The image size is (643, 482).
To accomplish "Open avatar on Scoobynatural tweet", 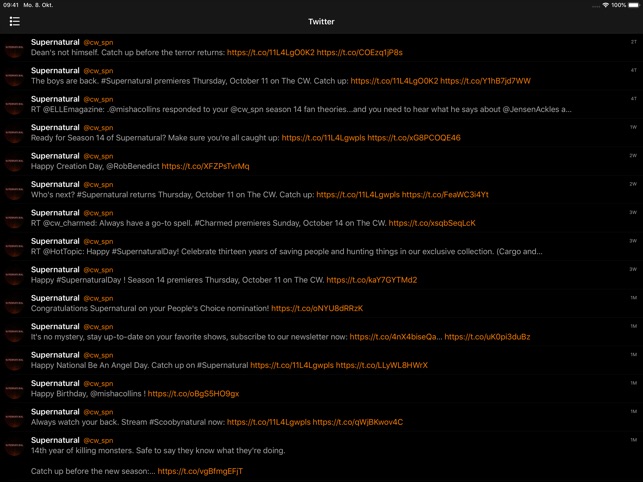I will tap(14, 418).
